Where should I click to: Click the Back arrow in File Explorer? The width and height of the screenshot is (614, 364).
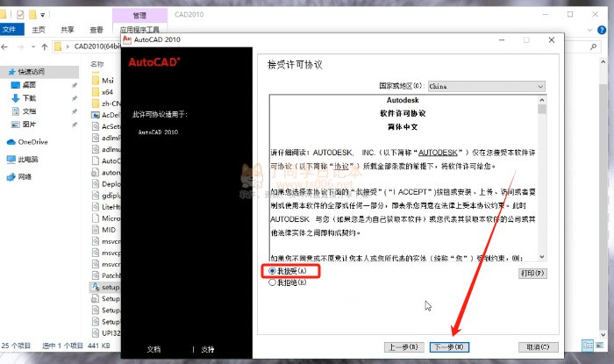coord(4,47)
